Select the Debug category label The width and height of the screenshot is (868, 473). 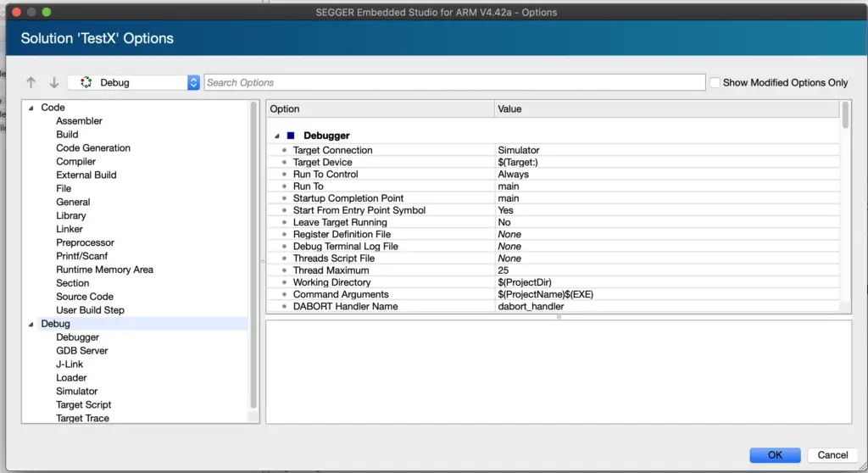[x=55, y=324]
